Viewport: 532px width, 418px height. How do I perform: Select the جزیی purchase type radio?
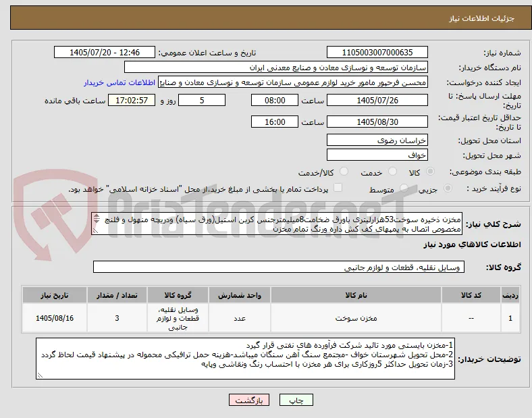pos(448,188)
